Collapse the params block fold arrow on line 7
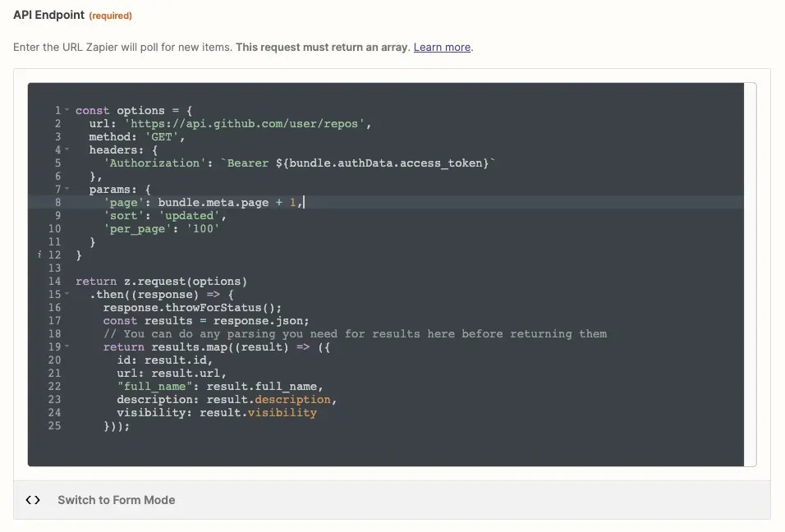Image resolution: width=785 pixels, height=532 pixels. (x=67, y=189)
